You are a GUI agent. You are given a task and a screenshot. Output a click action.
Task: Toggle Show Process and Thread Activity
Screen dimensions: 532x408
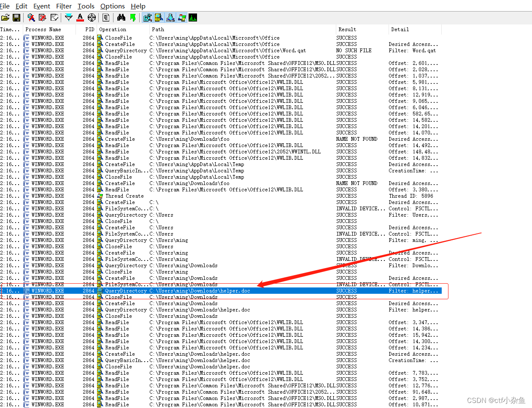pos(182,18)
